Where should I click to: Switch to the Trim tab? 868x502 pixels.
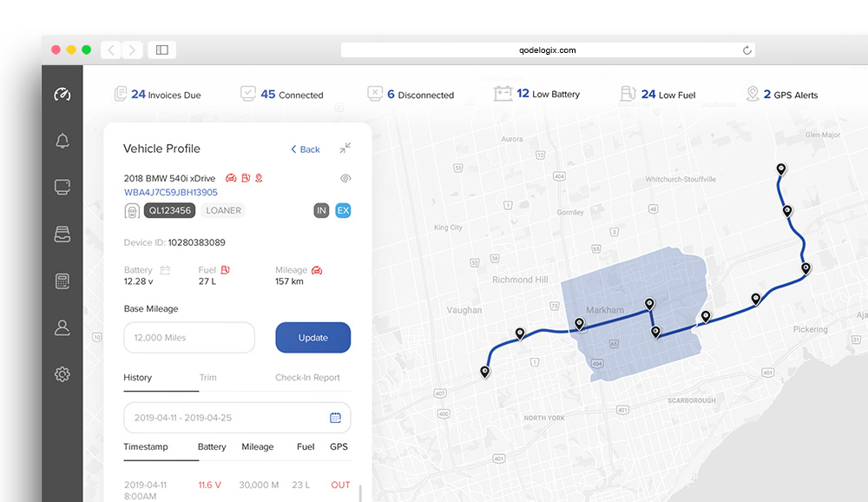[x=207, y=378]
